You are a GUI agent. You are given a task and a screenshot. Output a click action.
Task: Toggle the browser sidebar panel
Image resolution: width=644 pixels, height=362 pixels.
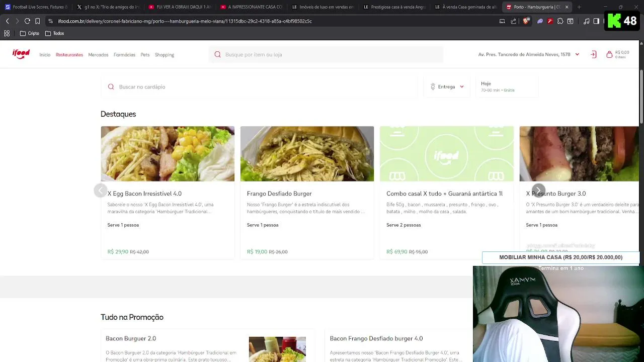[596, 21]
